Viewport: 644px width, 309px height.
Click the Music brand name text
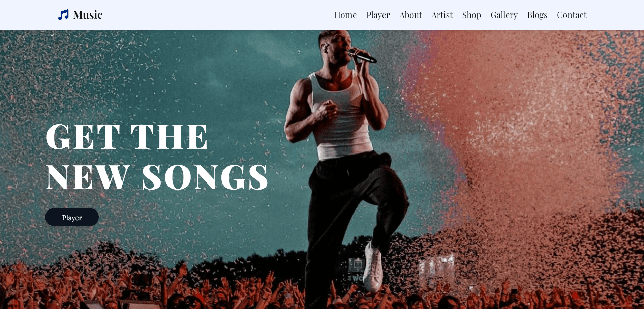pyautogui.click(x=88, y=15)
